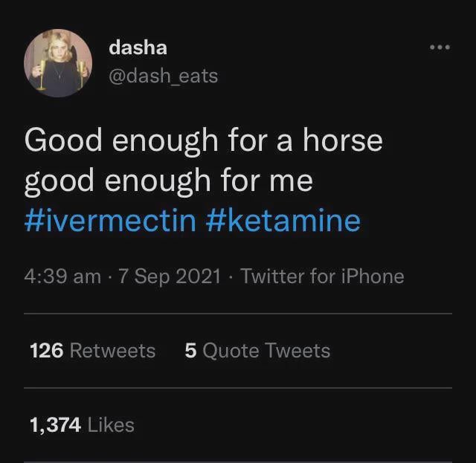Viewport: 476px width, 463px height.
Task: Open the "Quote Tweets" label
Action: 266,350
